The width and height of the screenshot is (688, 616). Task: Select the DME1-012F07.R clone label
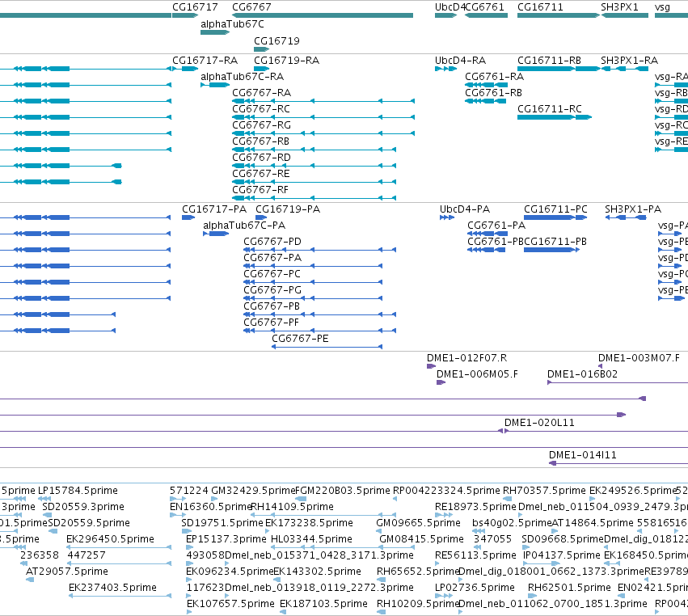466,358
